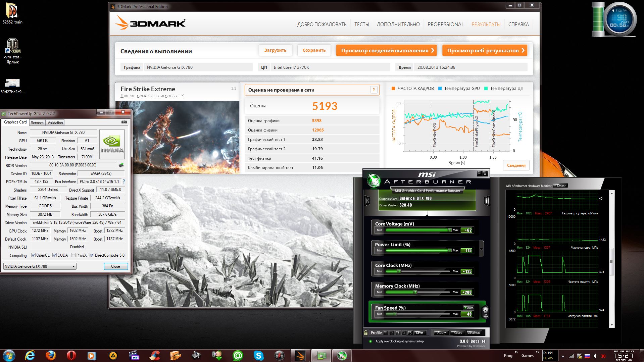Click the Afterburner profile lock icon
The width and height of the screenshot is (644, 362).
pos(366,332)
